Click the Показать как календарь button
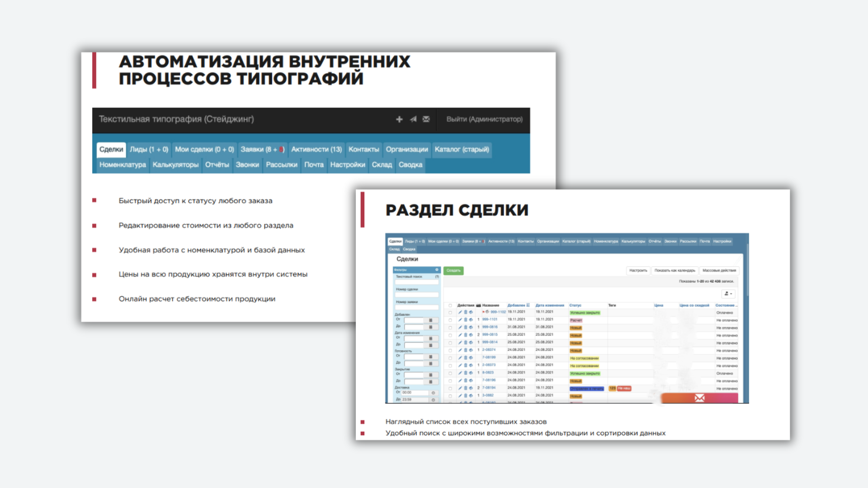Viewport: 868px width, 488px height. pyautogui.click(x=675, y=271)
